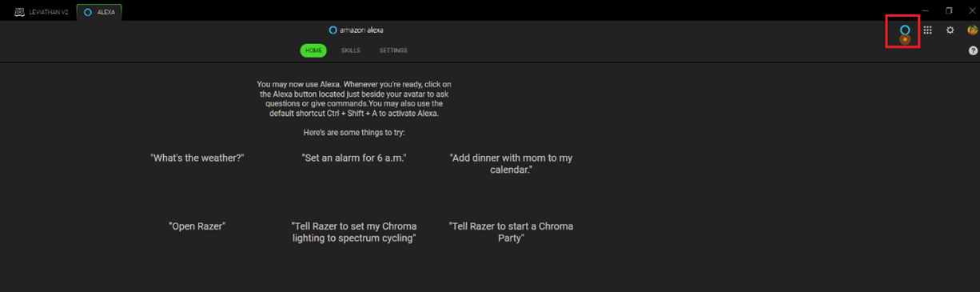Click the "You may now use Alexa" paragraph
The width and height of the screenshot is (980, 292).
coord(354,98)
